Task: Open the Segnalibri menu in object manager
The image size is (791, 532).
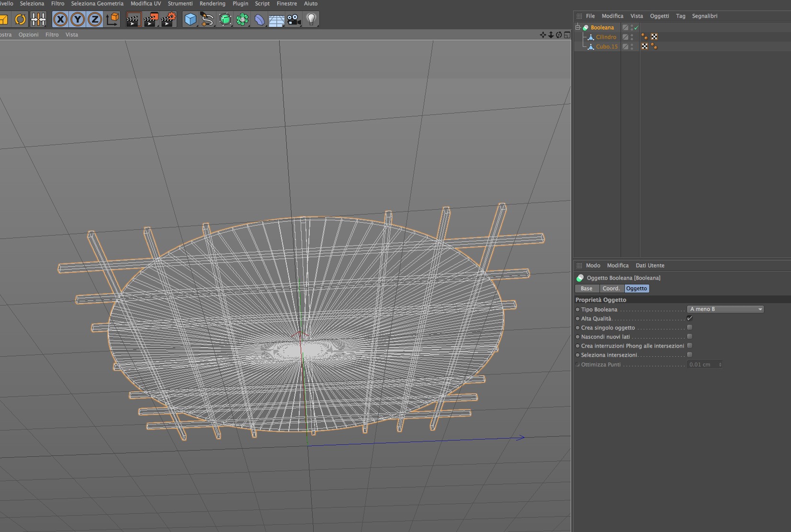Action: [x=704, y=16]
